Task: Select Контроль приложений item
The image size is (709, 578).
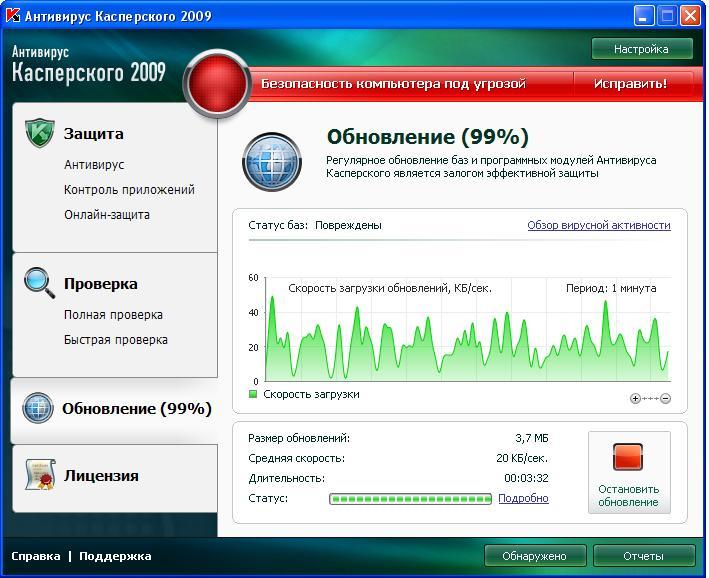Action: [129, 190]
